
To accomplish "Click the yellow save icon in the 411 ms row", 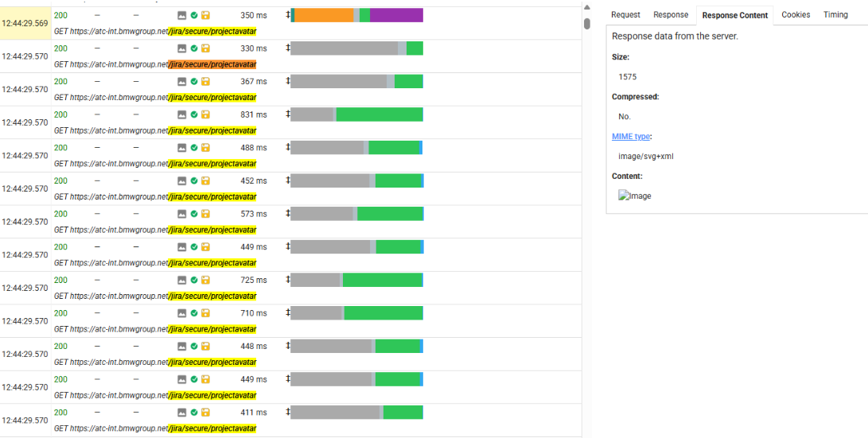I will 205,413.
